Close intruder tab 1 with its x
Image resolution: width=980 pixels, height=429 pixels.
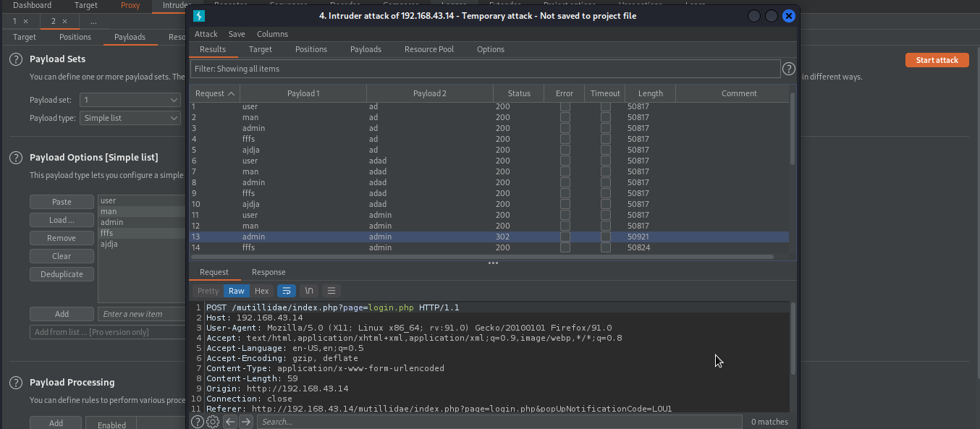click(x=26, y=22)
